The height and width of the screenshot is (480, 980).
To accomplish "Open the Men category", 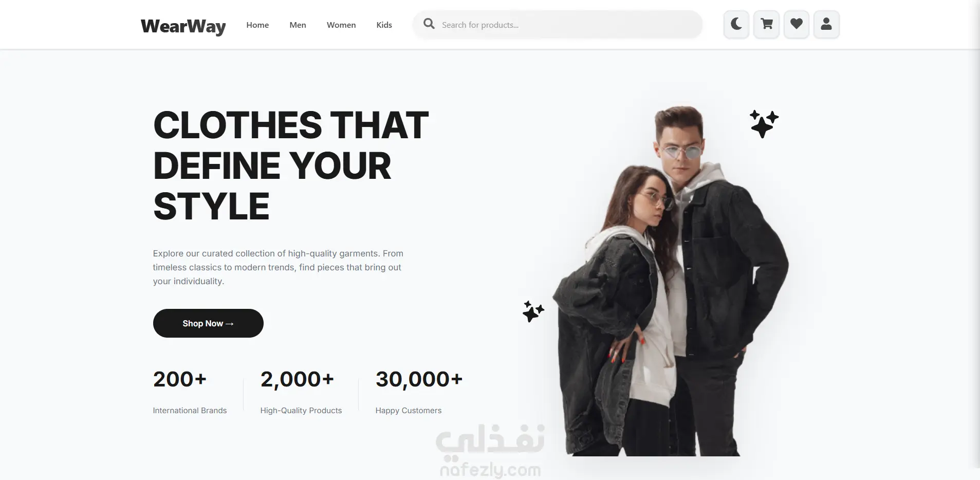I will coord(298,25).
